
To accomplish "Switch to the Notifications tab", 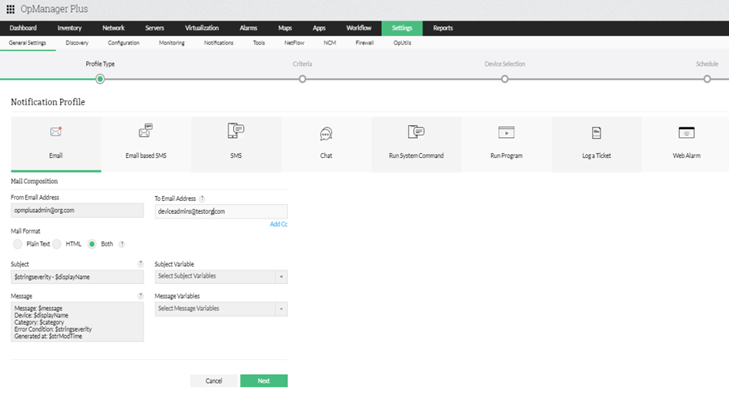I will (x=219, y=43).
